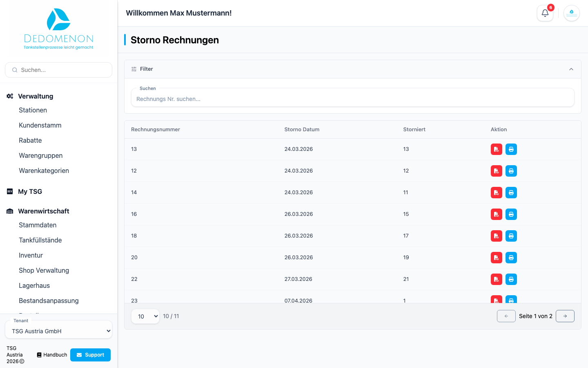This screenshot has width=588, height=368.
Task: Go to Bestandsanpassung
Action: pos(49,301)
